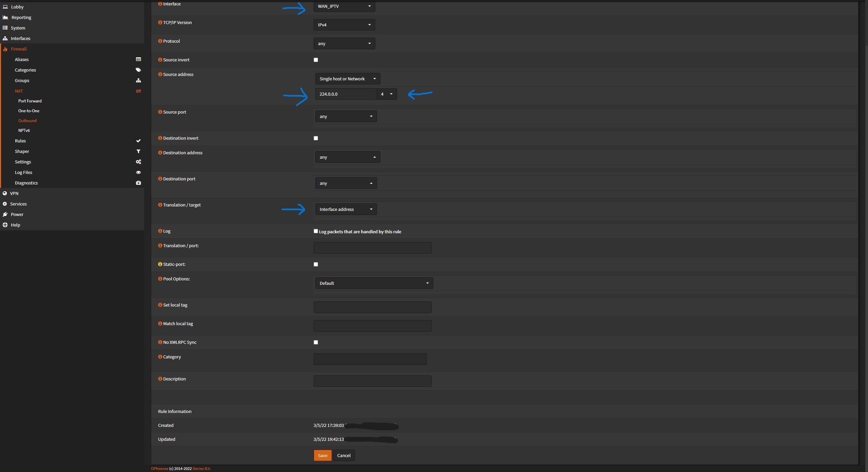Click the Groups sitemap icon
Viewport: 868px width, 472px height.
tap(138, 80)
